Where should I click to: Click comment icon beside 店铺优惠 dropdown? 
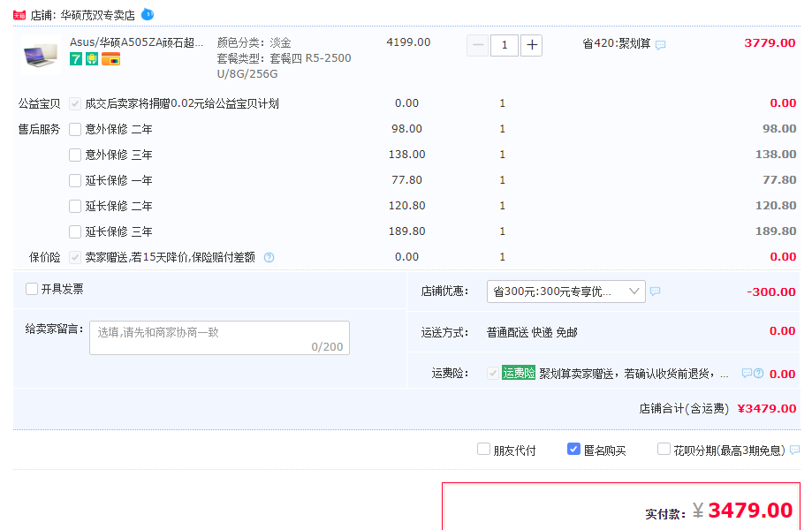pyautogui.click(x=655, y=291)
